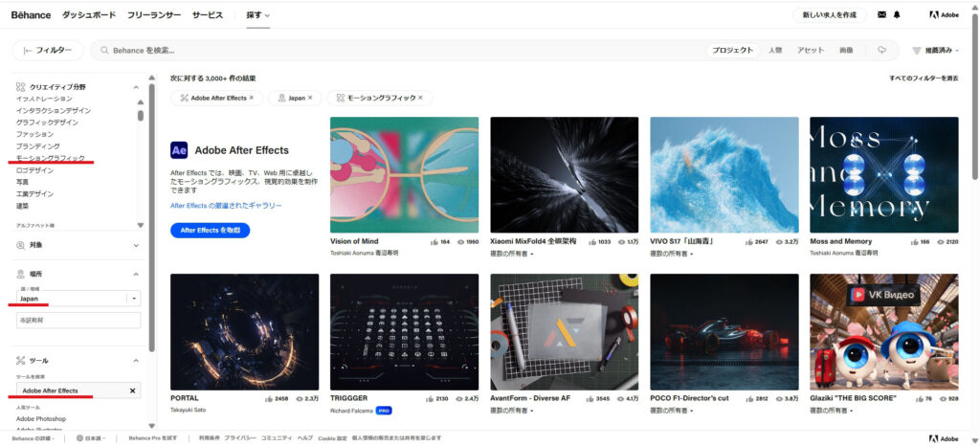The height and width of the screenshot is (446, 980).
Task: Click the 市区町村 input field
Action: [77, 320]
